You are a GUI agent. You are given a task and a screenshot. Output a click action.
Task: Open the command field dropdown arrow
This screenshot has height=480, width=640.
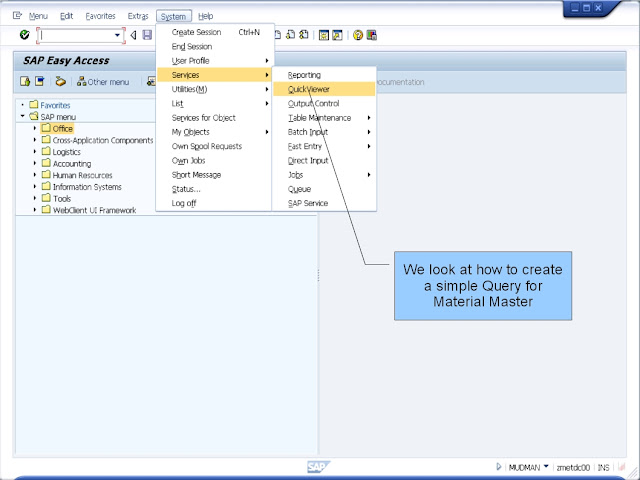click(118, 36)
